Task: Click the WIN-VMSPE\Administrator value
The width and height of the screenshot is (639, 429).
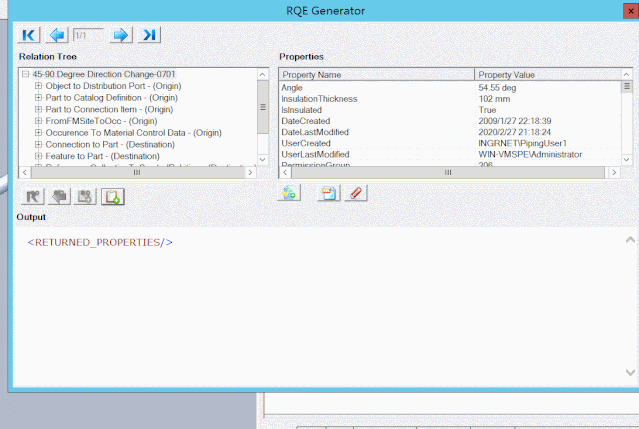Action: click(530, 154)
